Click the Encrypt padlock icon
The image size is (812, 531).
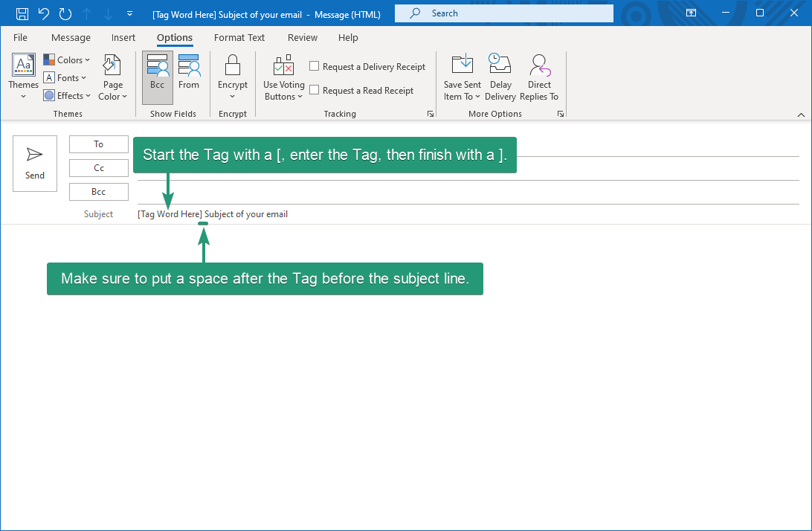tap(232, 65)
